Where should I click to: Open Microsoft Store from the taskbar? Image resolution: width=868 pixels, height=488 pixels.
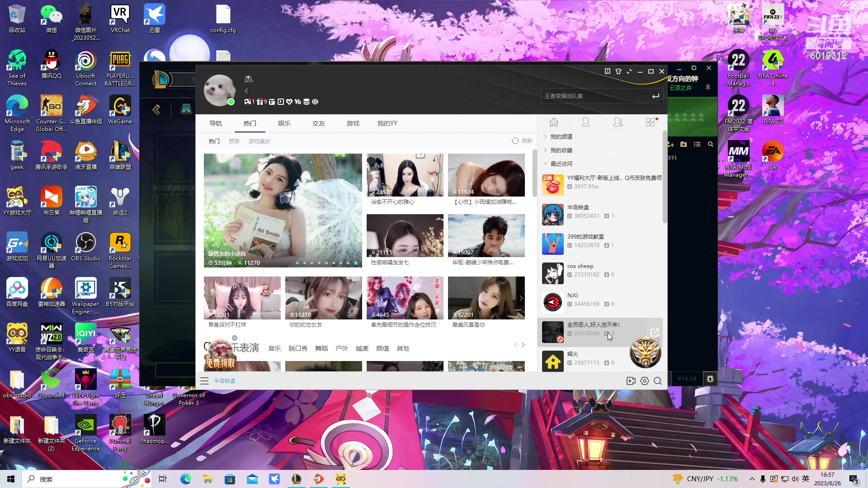(x=230, y=479)
